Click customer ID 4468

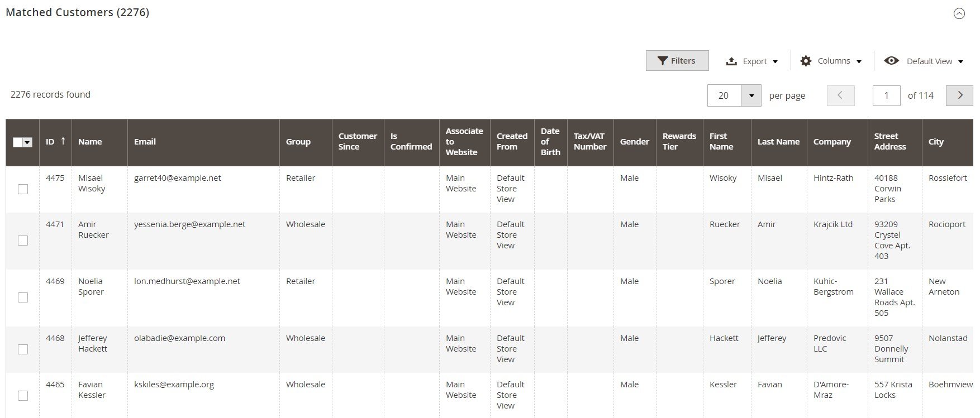[x=55, y=338]
